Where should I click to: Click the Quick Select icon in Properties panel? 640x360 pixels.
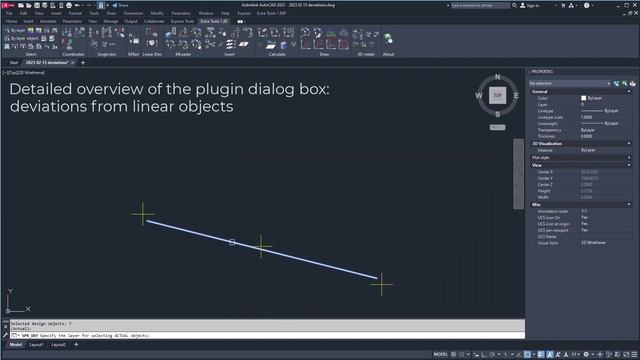point(633,83)
